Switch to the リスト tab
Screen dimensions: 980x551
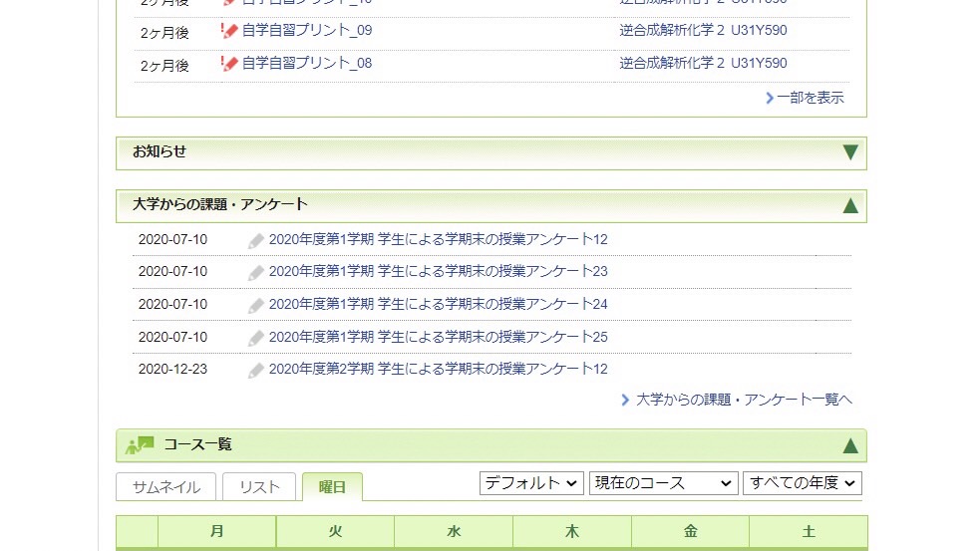[259, 487]
